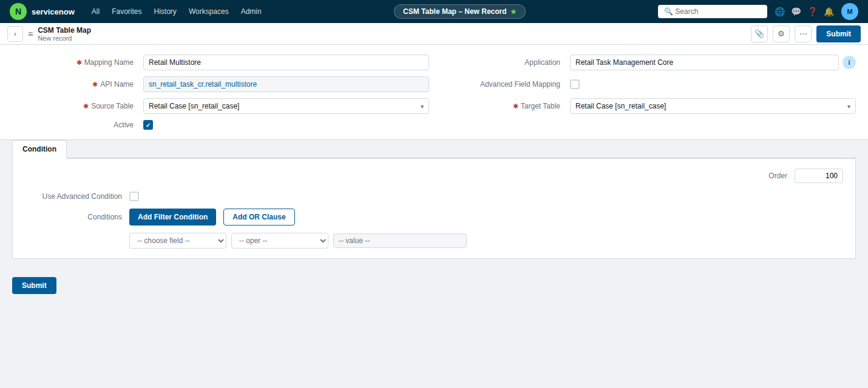Screen dimensions: 868x388
Task: Open the Source Table dropdown
Action: pos(286,106)
